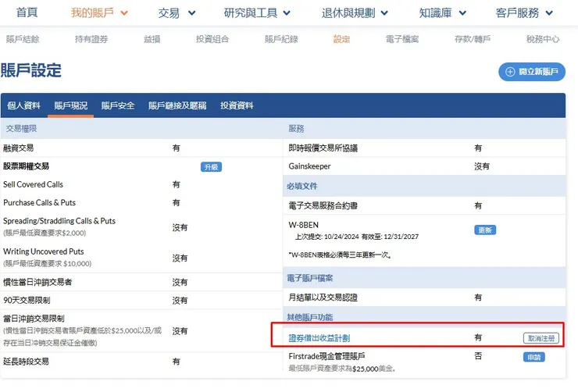Select the 沒有 value for Gainskeeper
Viewport: 578px width, 392px height.
tap(482, 166)
